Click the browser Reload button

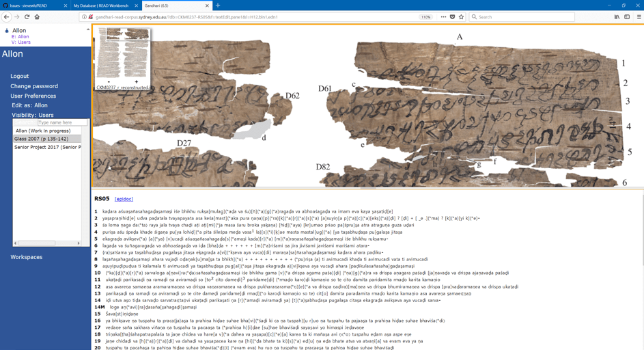point(27,17)
